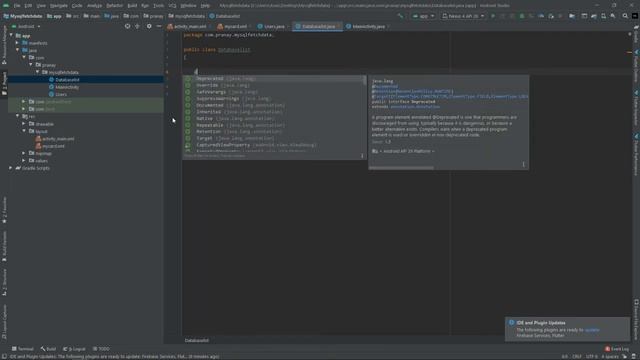The height and width of the screenshot is (360, 640).
Task: Open the Tools menu
Action: [x=158, y=6]
